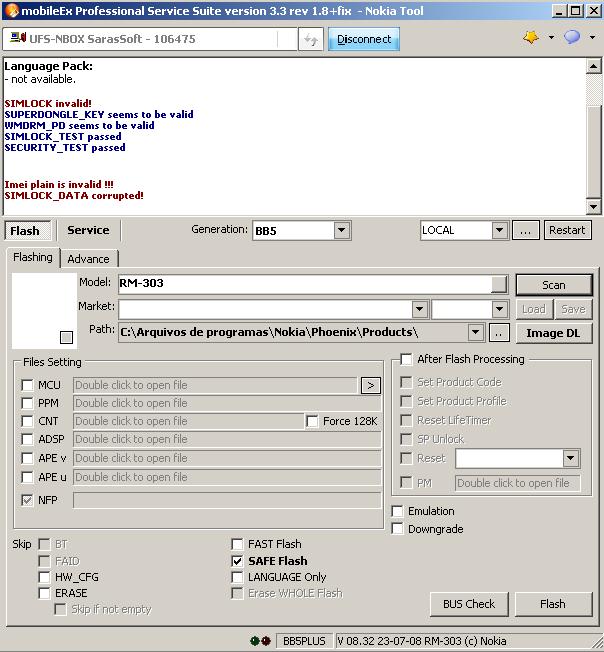Click the refresh connection icon beside device box
Viewport: 604px width, 652px height.
(311, 40)
